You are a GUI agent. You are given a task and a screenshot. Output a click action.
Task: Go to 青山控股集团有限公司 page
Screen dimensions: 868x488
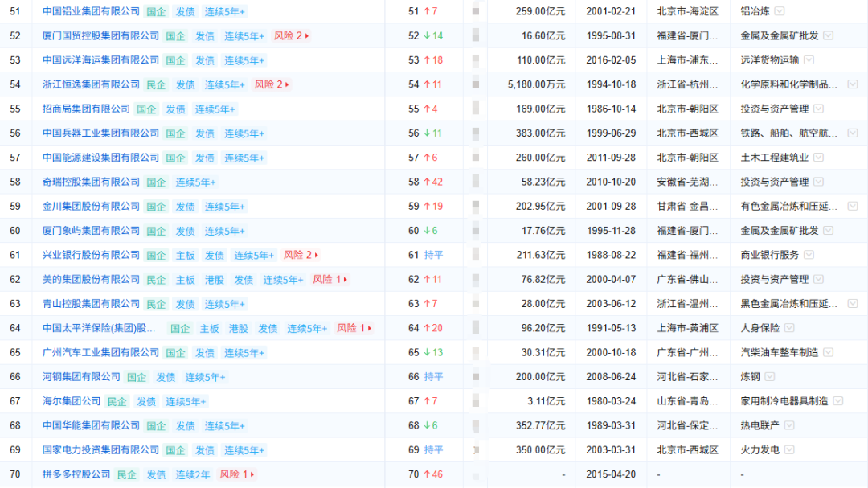click(x=91, y=304)
